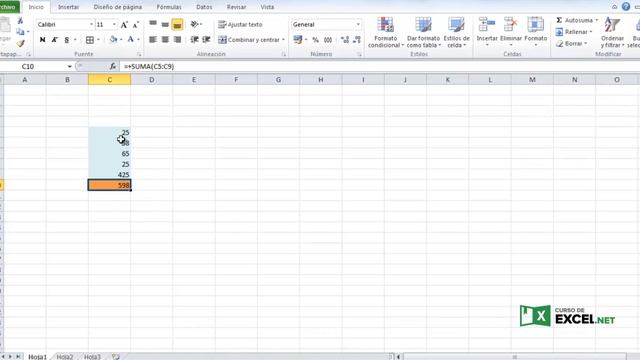Click the text orientation icon

[195, 24]
